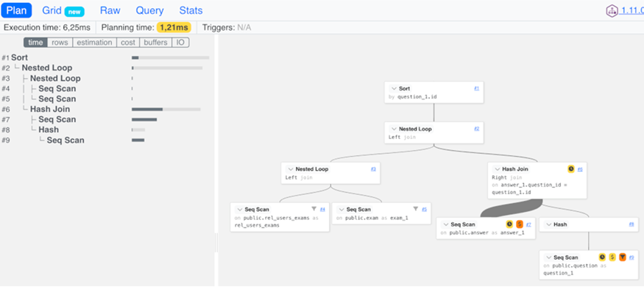This screenshot has width=644, height=287.
Task: Click the #4 link on rel_users_exams card
Action: tap(322, 210)
